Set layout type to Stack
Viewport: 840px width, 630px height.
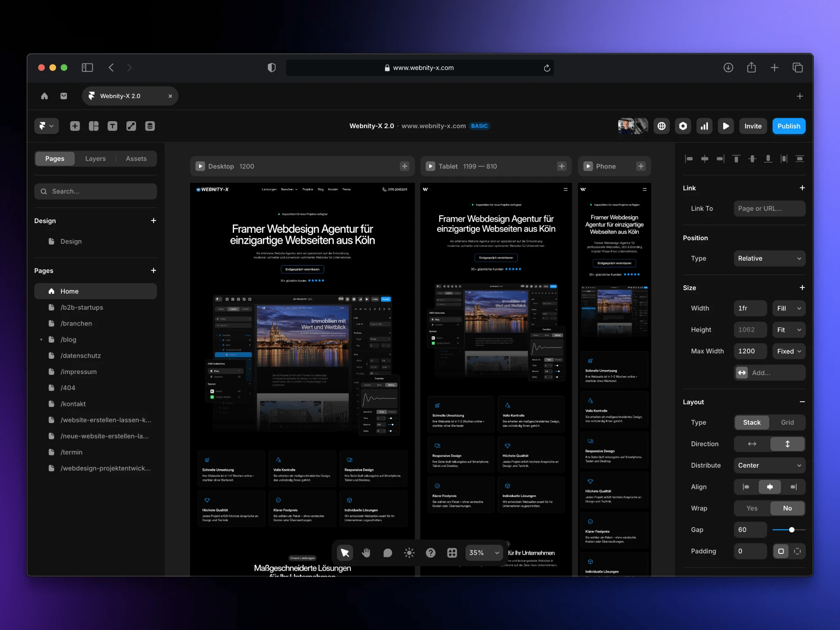[752, 422]
